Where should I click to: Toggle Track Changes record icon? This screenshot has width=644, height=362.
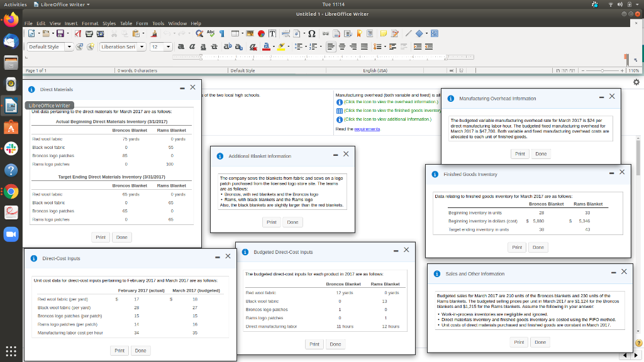(395, 34)
